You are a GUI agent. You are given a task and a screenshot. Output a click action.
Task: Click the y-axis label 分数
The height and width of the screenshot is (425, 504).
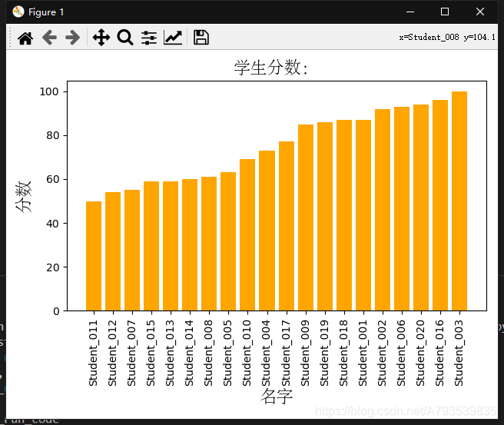coord(24,197)
